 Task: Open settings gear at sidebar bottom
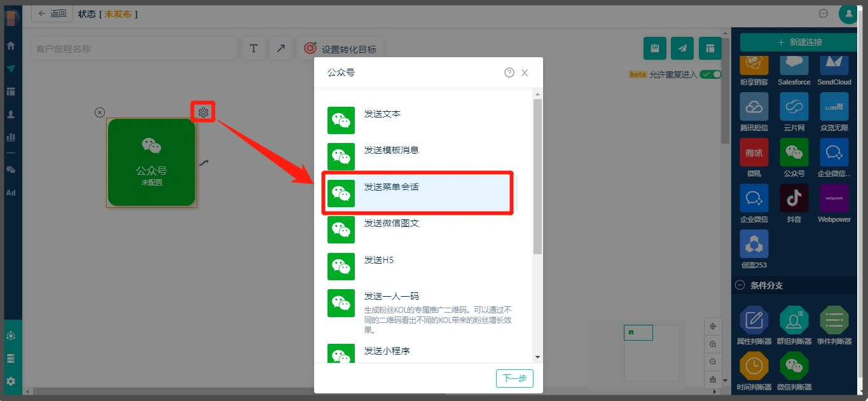pos(11,381)
